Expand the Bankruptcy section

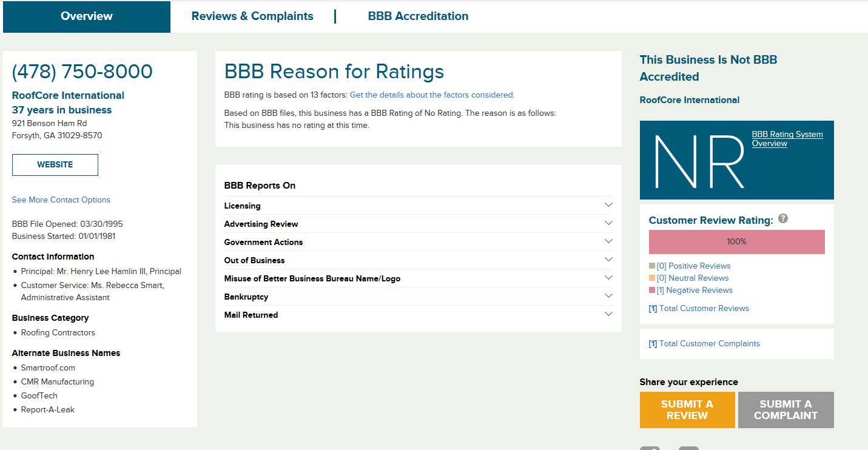coord(608,296)
